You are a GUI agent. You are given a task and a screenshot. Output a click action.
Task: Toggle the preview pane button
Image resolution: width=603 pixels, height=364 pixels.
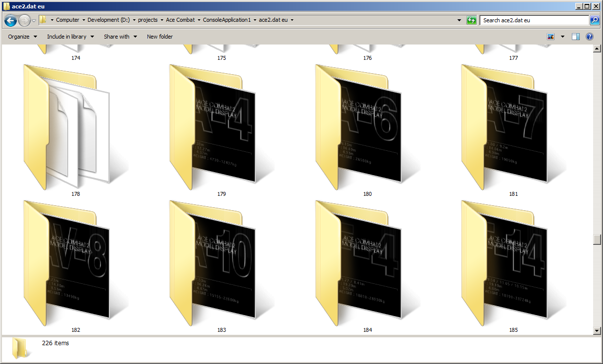pyautogui.click(x=575, y=37)
